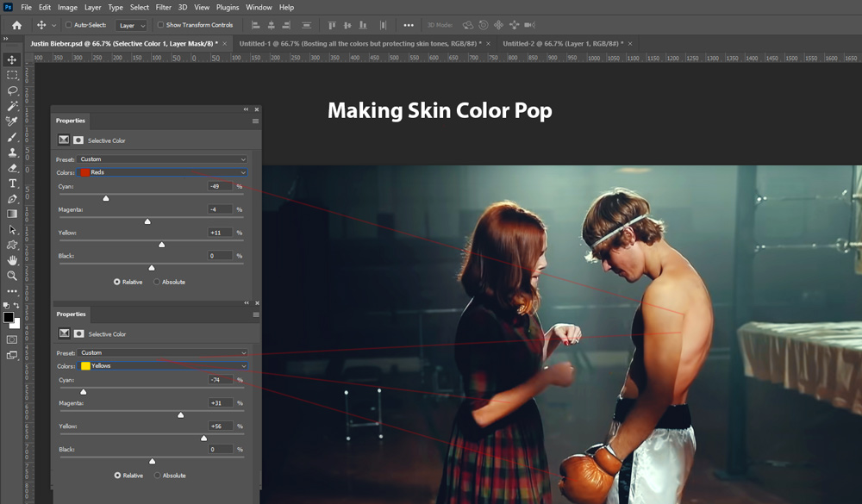Open Preset dropdown above the Yellows colors
Image resolution: width=862 pixels, height=504 pixels.
[163, 353]
